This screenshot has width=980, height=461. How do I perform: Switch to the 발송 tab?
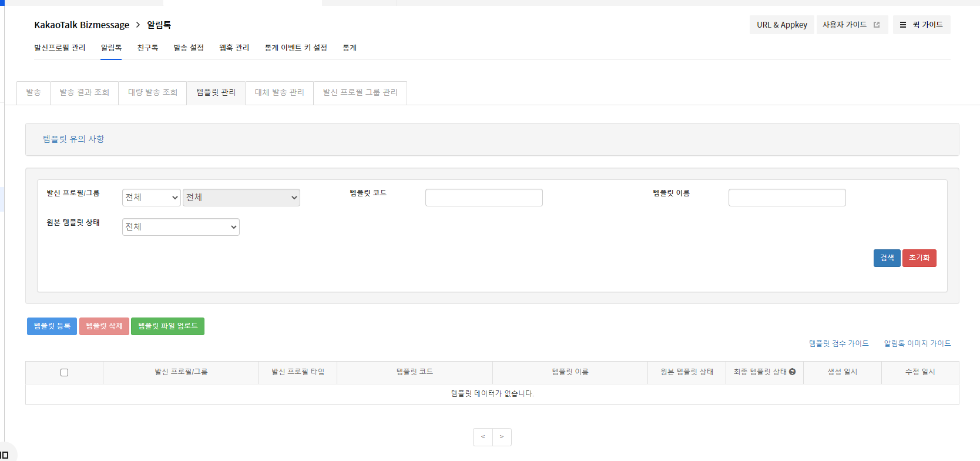[33, 93]
